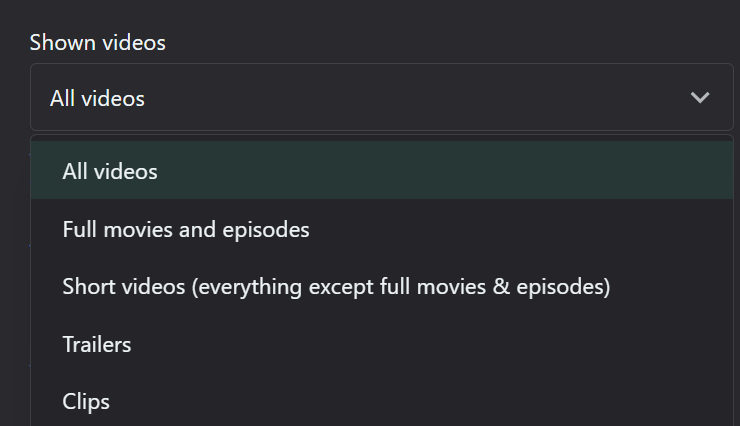Image resolution: width=740 pixels, height=426 pixels.
Task: Filter shown videos to Trailers only
Action: click(x=382, y=344)
